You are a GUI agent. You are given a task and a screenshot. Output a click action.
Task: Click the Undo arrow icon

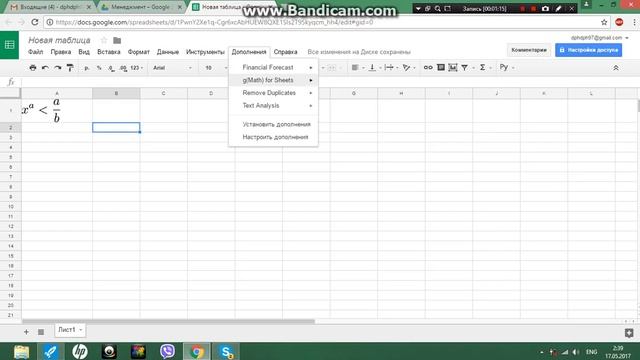(x=45, y=68)
